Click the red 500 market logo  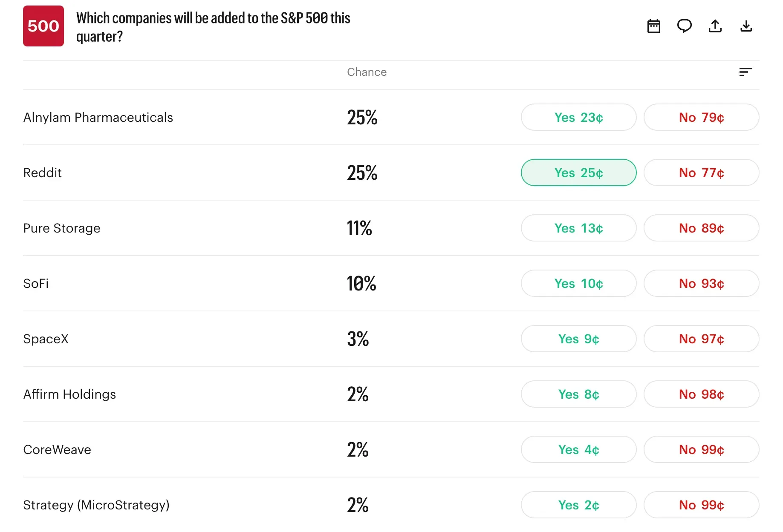pos(43,26)
